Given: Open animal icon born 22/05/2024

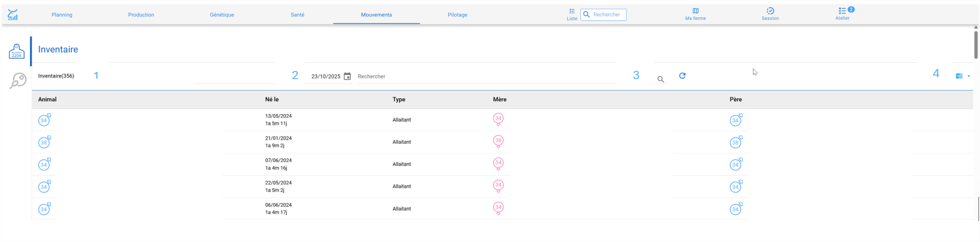Looking at the screenshot, I should [45, 187].
